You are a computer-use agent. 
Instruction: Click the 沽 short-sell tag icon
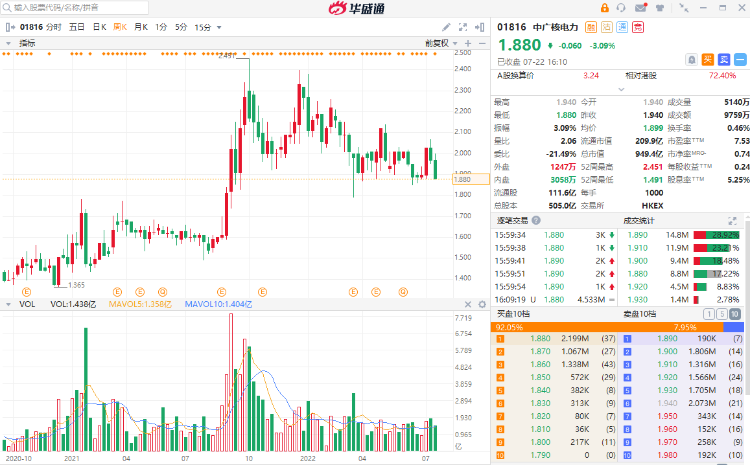(607, 27)
